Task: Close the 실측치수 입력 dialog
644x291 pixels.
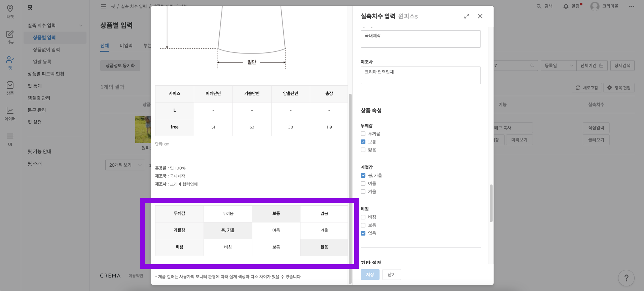Action: (x=480, y=16)
